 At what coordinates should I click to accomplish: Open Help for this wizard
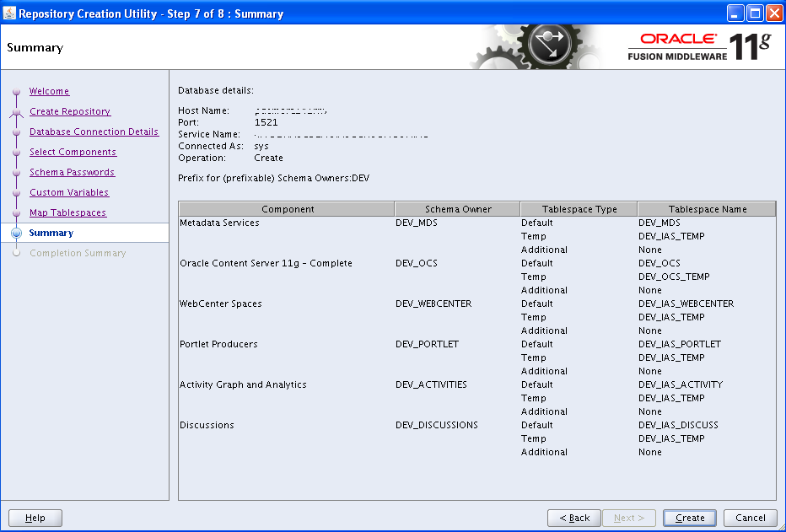(x=35, y=518)
